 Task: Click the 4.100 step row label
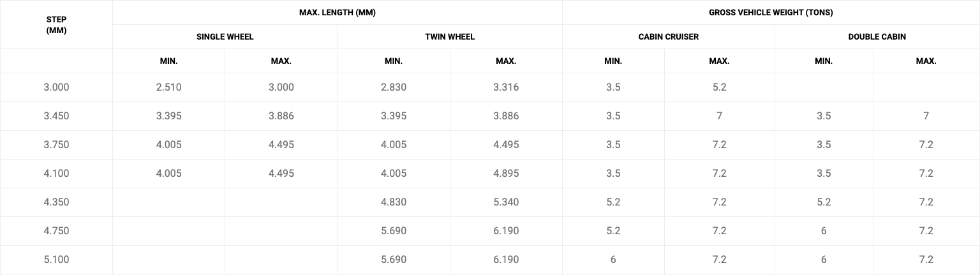point(56,174)
